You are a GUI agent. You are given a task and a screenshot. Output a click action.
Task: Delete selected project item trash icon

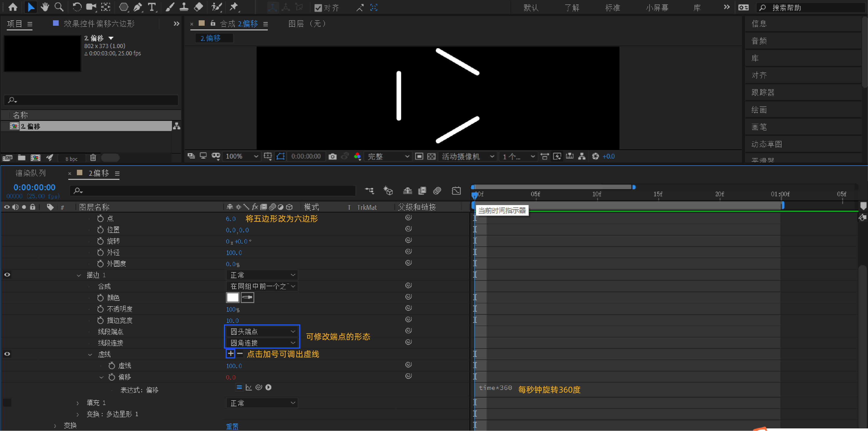point(93,158)
